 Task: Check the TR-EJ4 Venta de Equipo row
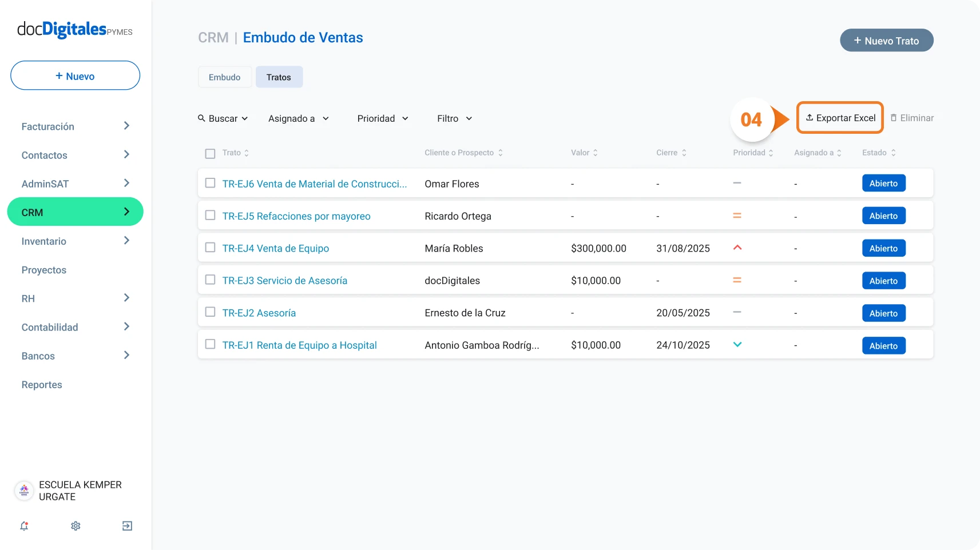210,248
